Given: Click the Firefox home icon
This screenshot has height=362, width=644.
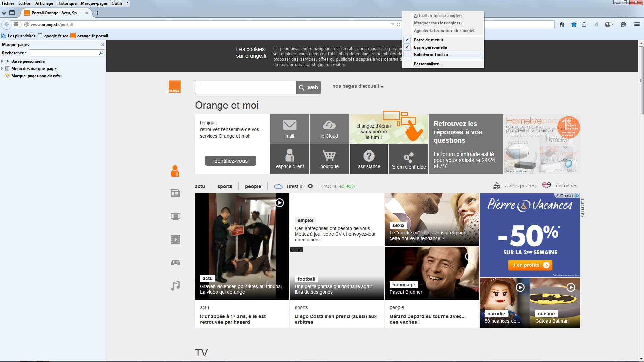Looking at the screenshot, I should pos(562,24).
